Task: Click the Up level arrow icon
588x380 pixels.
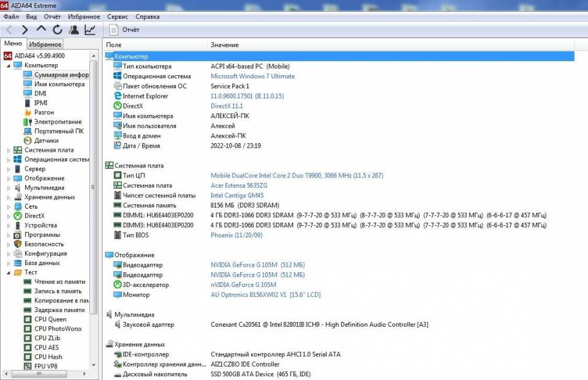Action: [x=41, y=29]
